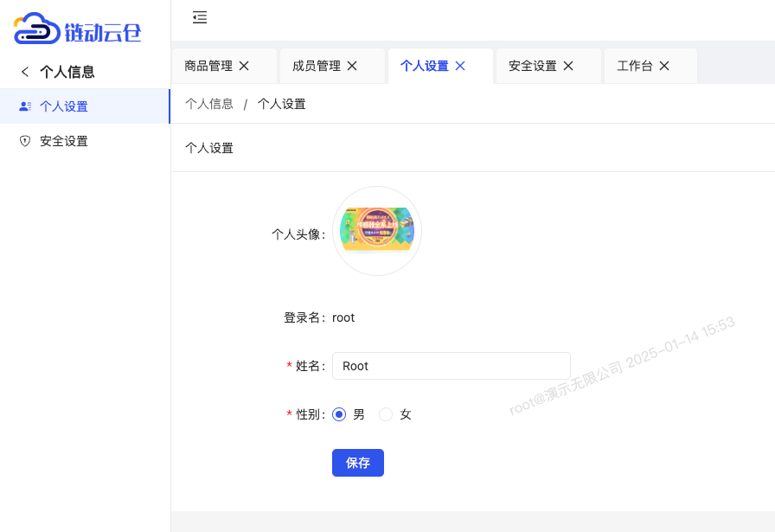Close the 工作台 tab
The width and height of the screenshot is (775, 532).
663,65
